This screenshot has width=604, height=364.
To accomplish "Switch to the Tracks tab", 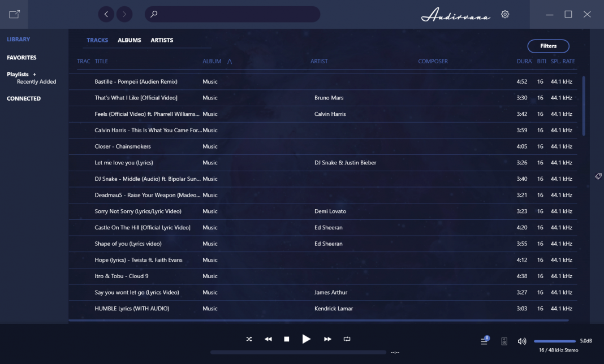I will coord(97,40).
